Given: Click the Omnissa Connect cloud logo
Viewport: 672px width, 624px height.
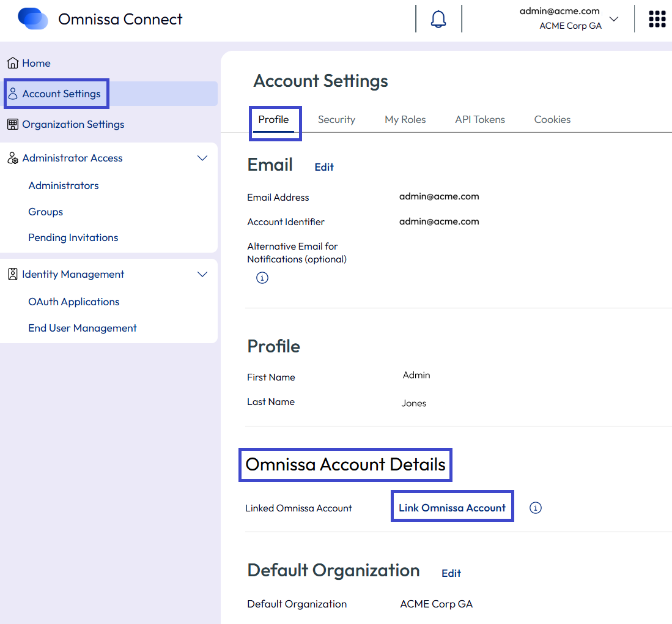Looking at the screenshot, I should pyautogui.click(x=32, y=19).
